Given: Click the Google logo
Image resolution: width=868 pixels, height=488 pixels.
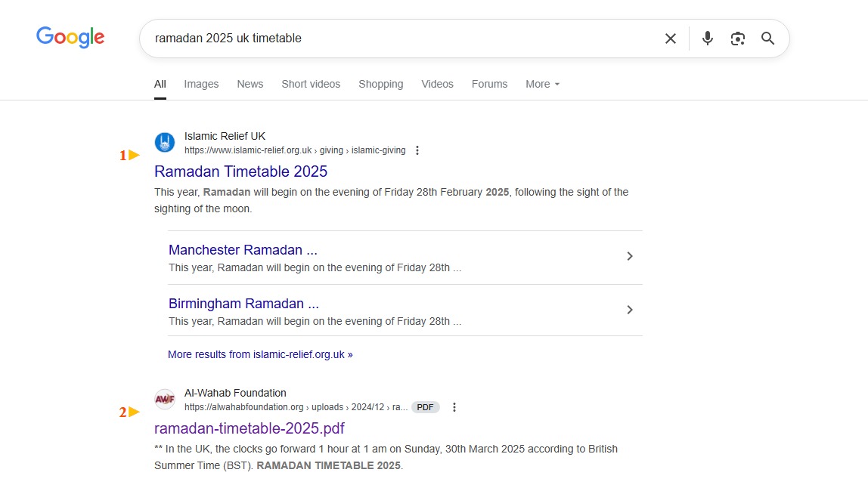Looking at the screenshot, I should (70, 37).
